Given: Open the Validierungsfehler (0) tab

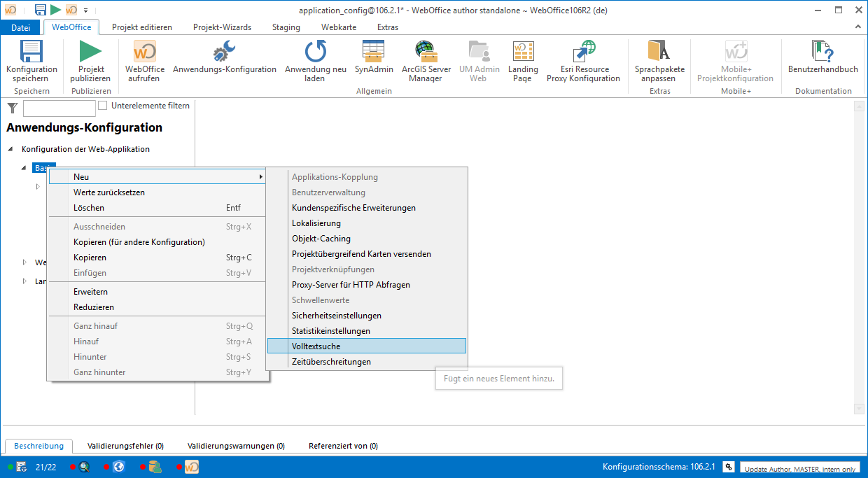Looking at the screenshot, I should [x=125, y=446].
